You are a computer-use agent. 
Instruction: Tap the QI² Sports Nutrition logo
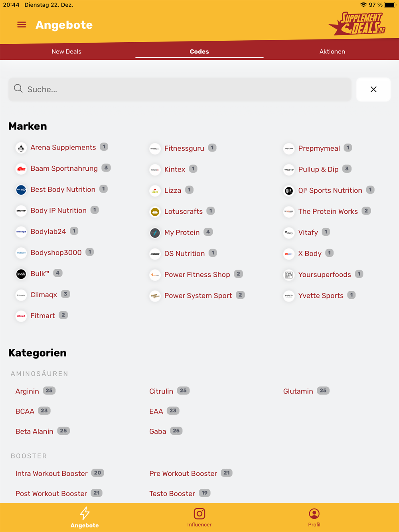click(289, 191)
